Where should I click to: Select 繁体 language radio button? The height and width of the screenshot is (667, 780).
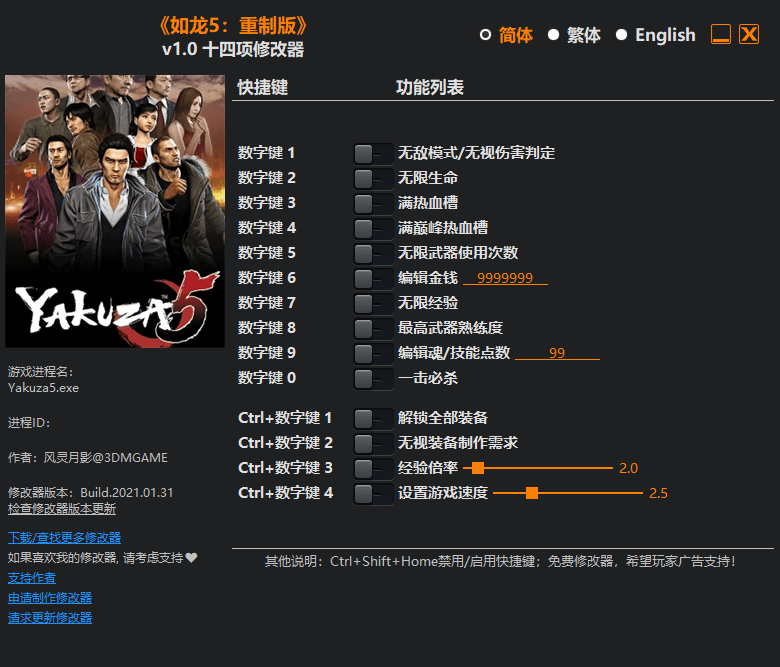click(553, 35)
